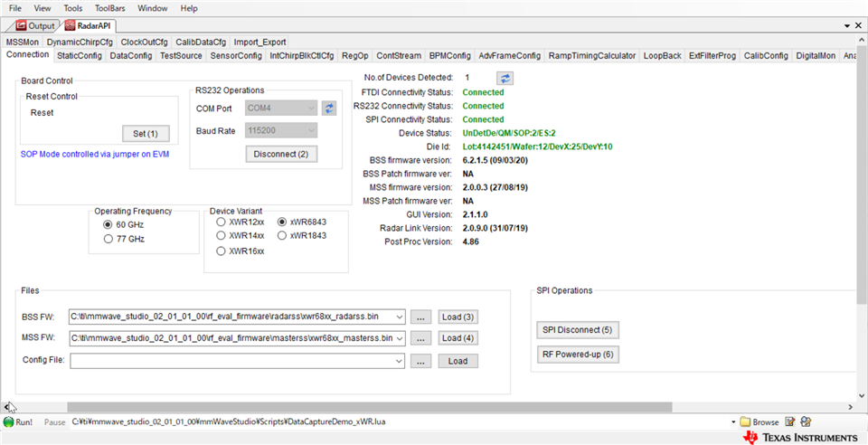
Task: Switch to the AdvFrameConfig tab
Action: point(509,55)
